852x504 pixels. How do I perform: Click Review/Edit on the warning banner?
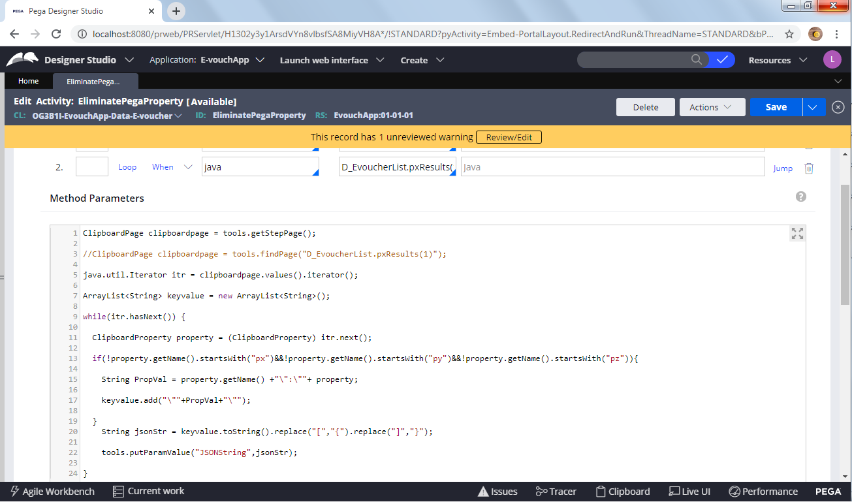coord(508,137)
